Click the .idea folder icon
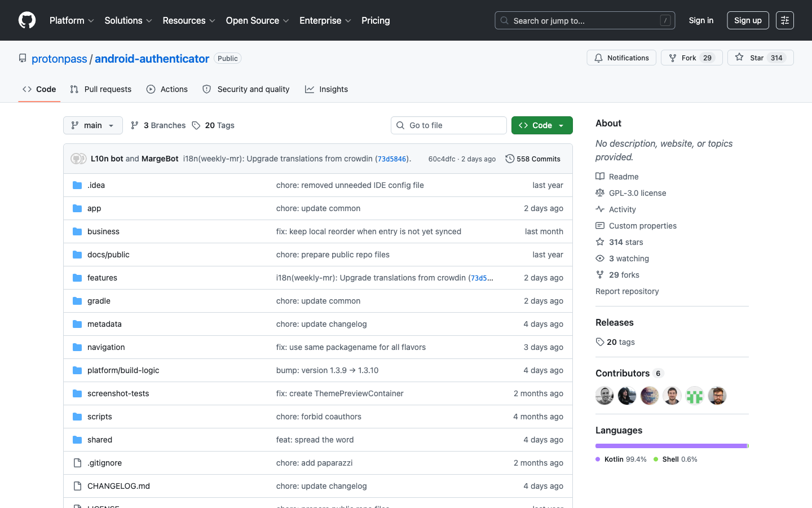The image size is (812, 508). 77,185
